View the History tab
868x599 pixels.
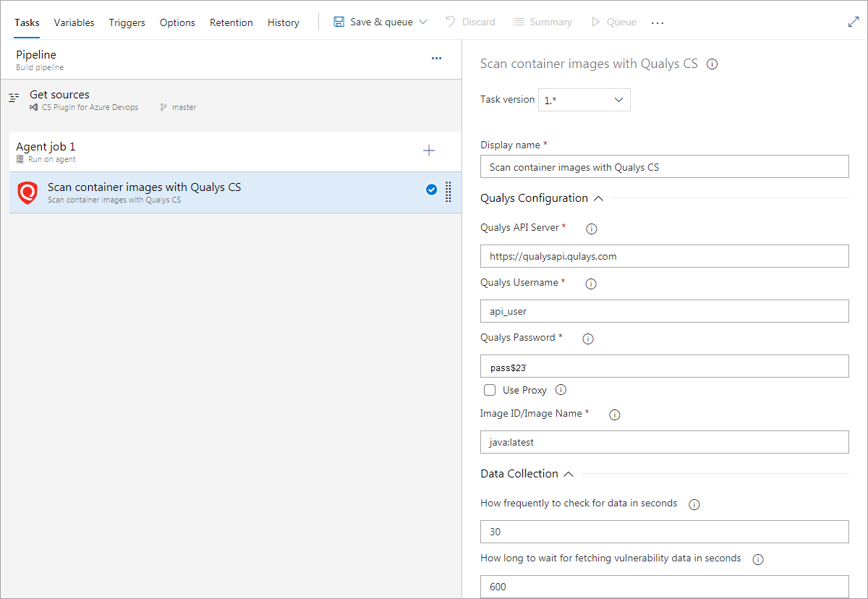pyautogui.click(x=284, y=22)
